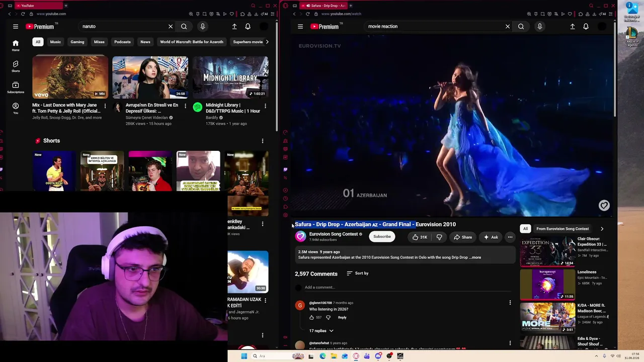Filter home feed by Gaming chip
This screenshot has width=644, height=362.
coord(77,42)
